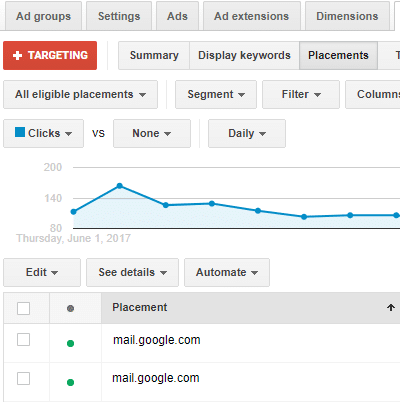Check the first mail.google.com row checkbox
The height and width of the screenshot is (402, 400).
point(23,339)
